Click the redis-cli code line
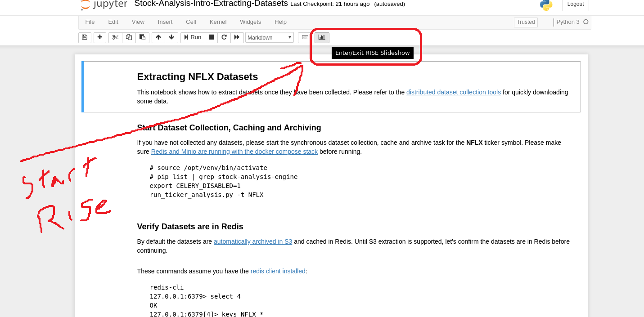The height and width of the screenshot is (317, 644). point(167,287)
